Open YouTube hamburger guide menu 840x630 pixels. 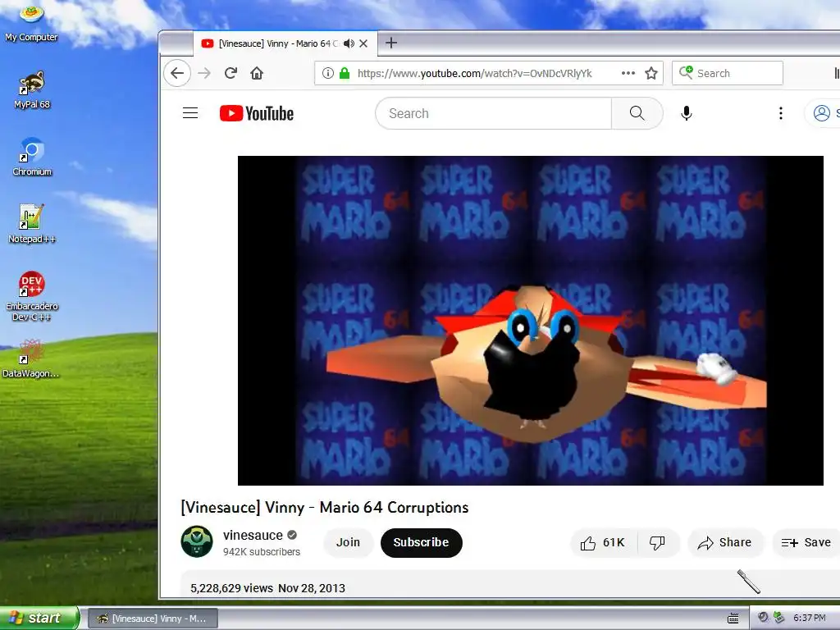point(190,113)
